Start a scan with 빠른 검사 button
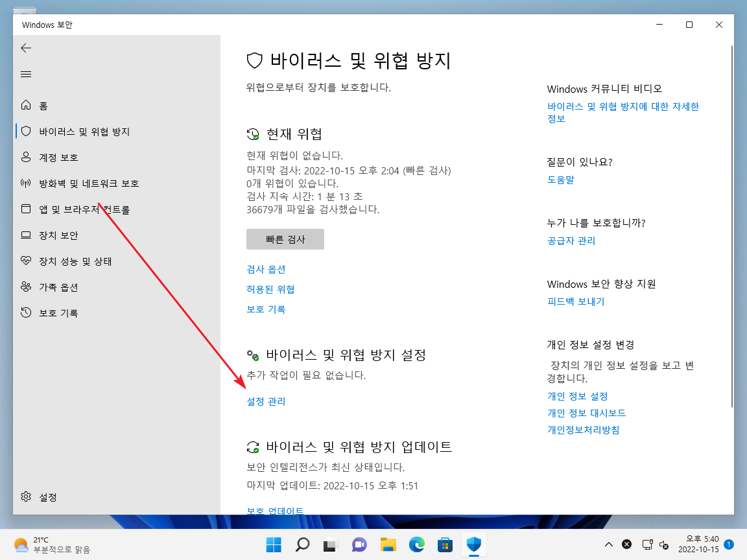747x560 pixels. 285,239
